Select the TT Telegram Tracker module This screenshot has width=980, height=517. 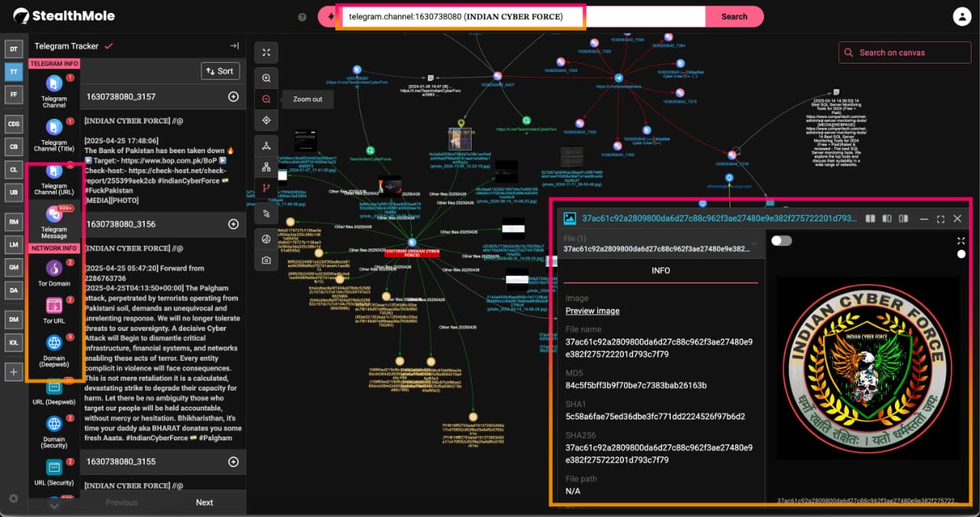tap(14, 72)
